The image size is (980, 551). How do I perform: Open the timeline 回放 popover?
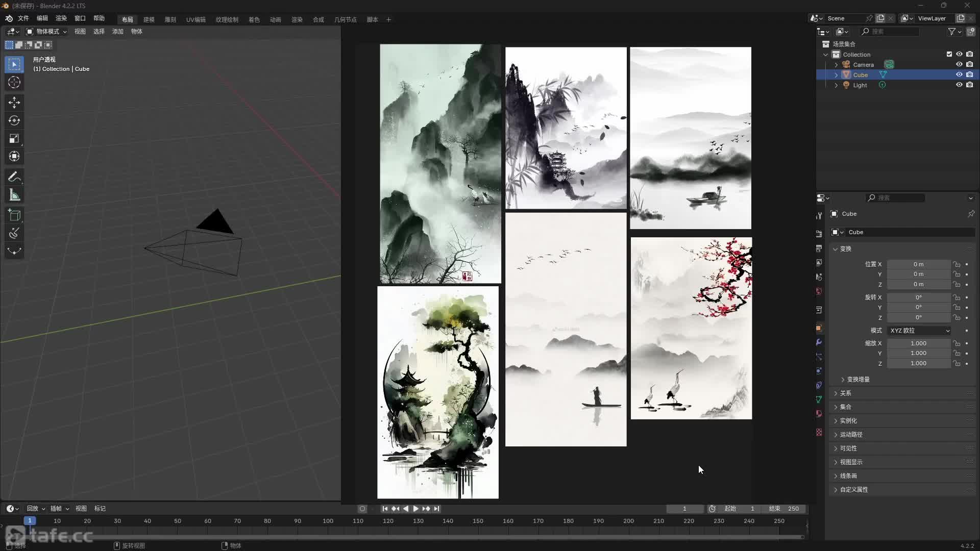[36, 509]
